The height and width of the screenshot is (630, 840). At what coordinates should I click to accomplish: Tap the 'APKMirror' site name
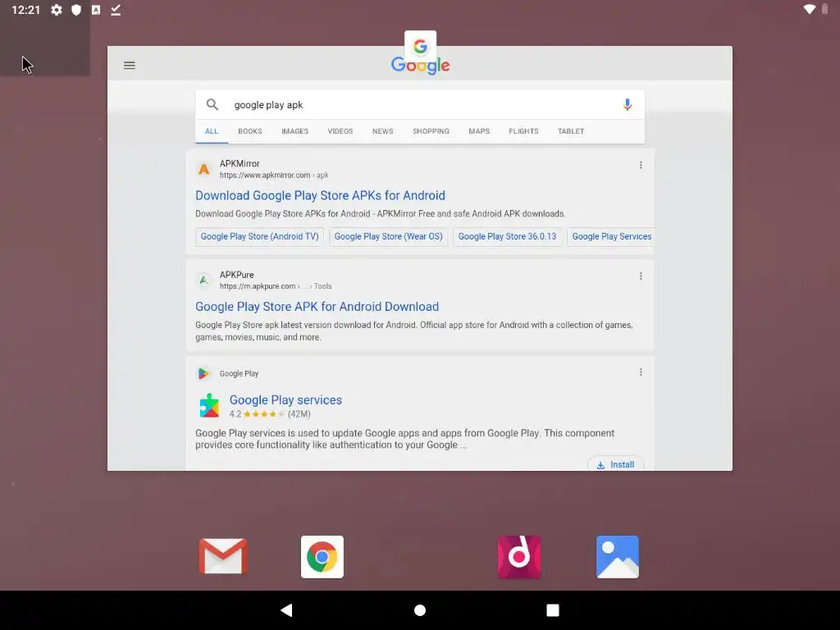tap(240, 163)
